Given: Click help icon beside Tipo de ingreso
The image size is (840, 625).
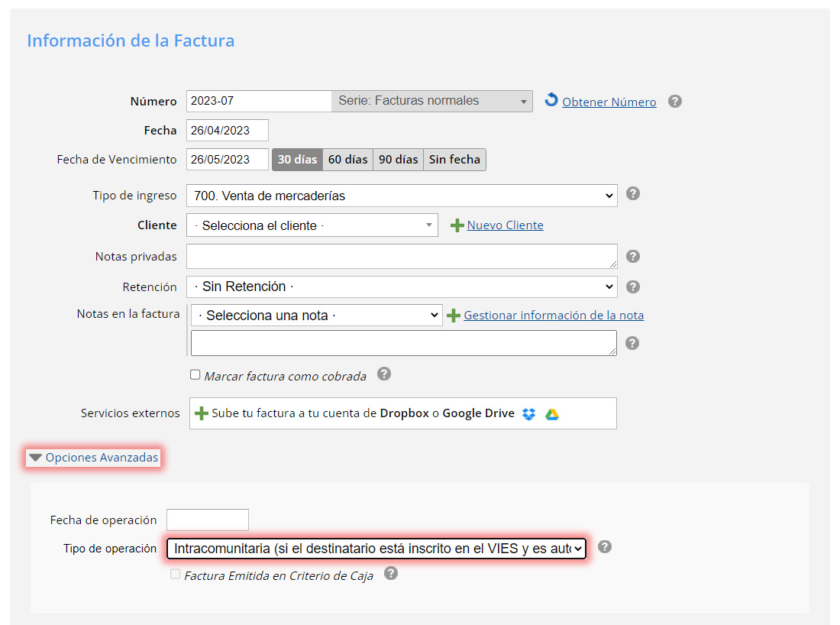Looking at the screenshot, I should (x=632, y=194).
